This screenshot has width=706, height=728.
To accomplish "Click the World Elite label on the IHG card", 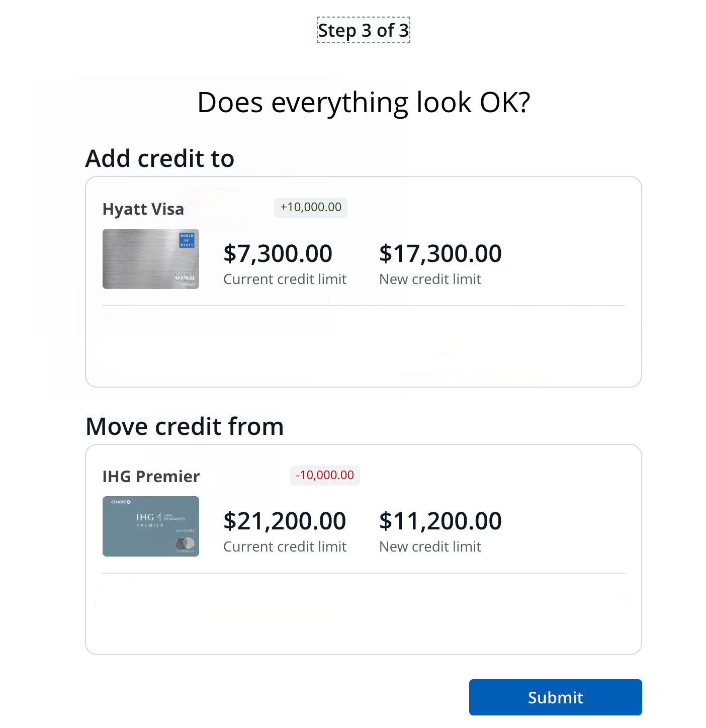I will pos(185,530).
